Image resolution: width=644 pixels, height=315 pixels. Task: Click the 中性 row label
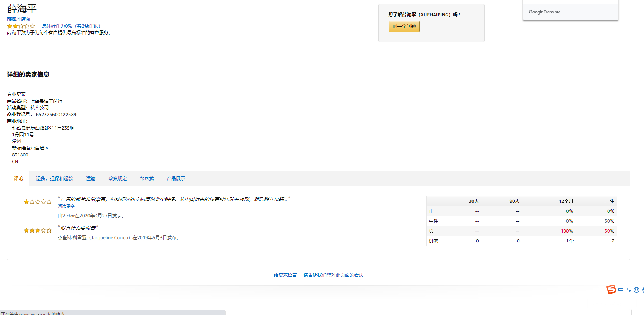[x=434, y=221]
